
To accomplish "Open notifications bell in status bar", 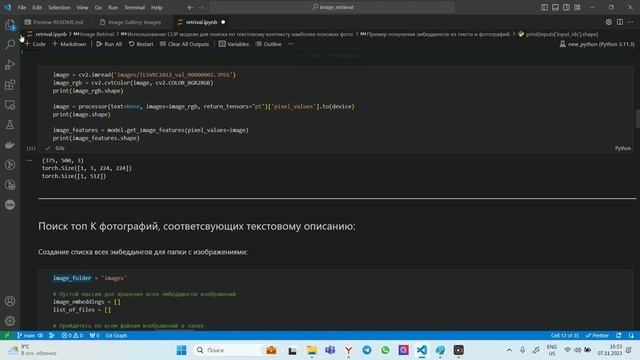I will click(631, 335).
